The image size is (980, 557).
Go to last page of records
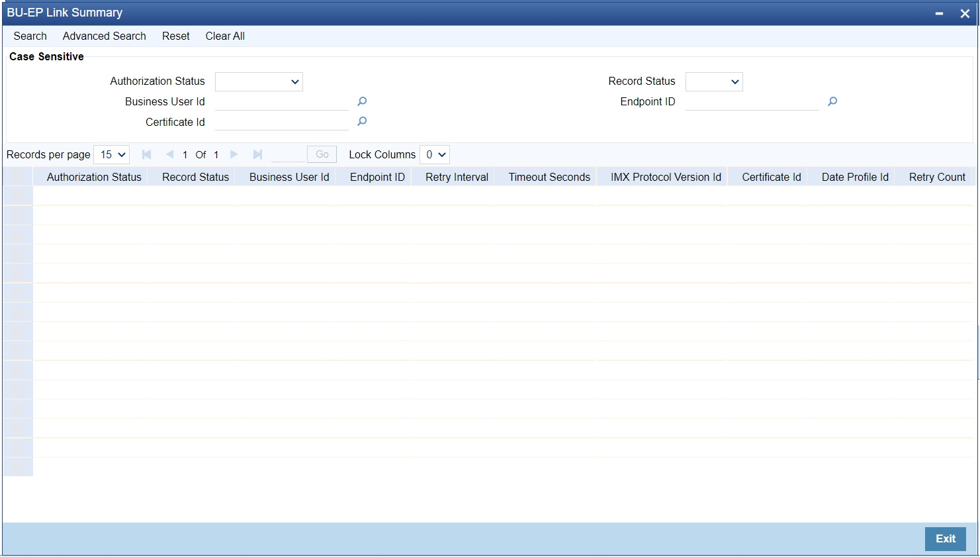click(257, 154)
